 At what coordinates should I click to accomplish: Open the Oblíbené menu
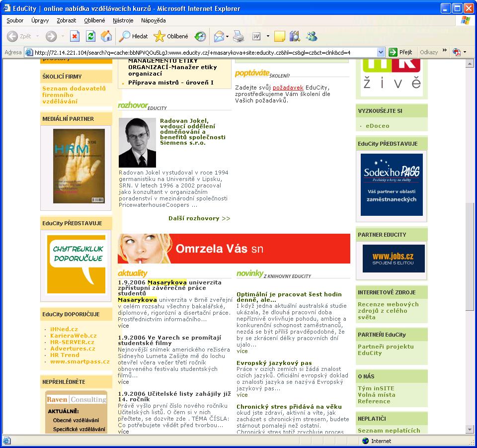point(94,20)
